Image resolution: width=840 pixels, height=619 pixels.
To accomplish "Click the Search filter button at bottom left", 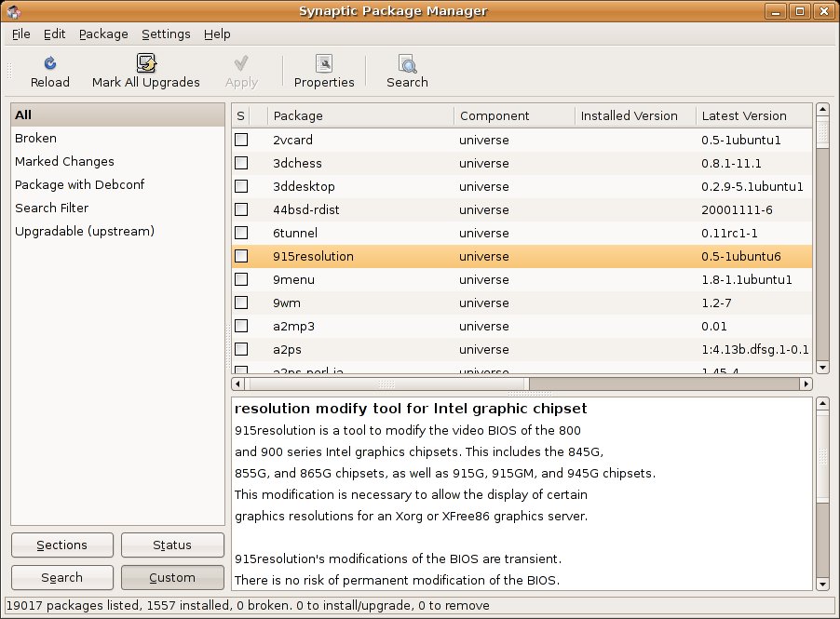I will pyautogui.click(x=62, y=578).
